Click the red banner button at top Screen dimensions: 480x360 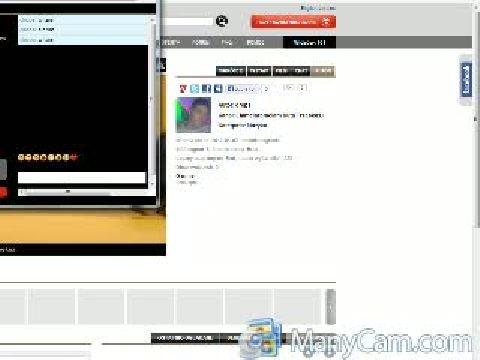click(x=293, y=22)
